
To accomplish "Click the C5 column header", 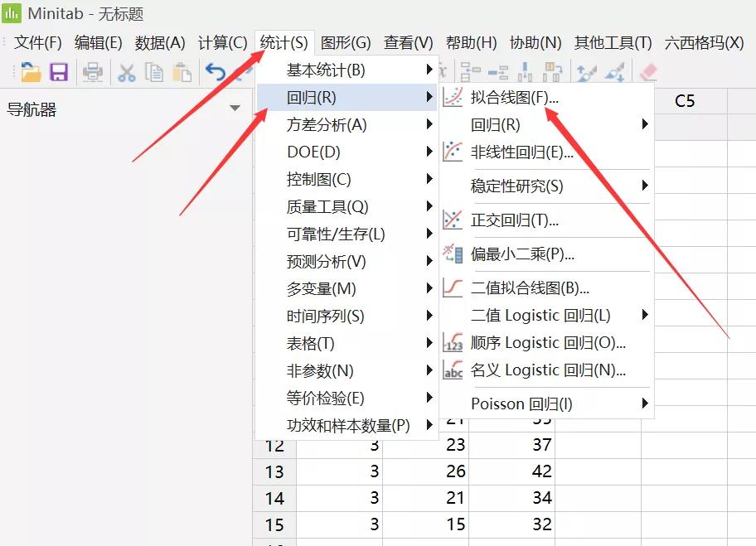I will (x=684, y=101).
